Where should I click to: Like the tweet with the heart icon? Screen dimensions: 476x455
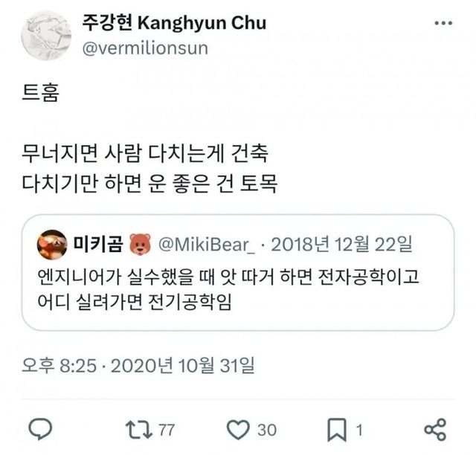[238, 430]
